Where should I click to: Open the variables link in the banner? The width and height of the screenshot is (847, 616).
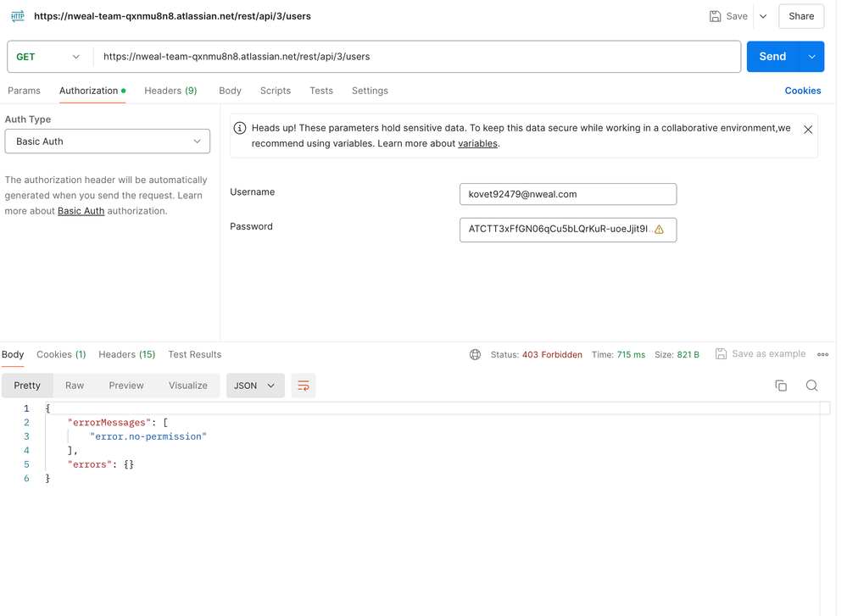click(x=477, y=143)
